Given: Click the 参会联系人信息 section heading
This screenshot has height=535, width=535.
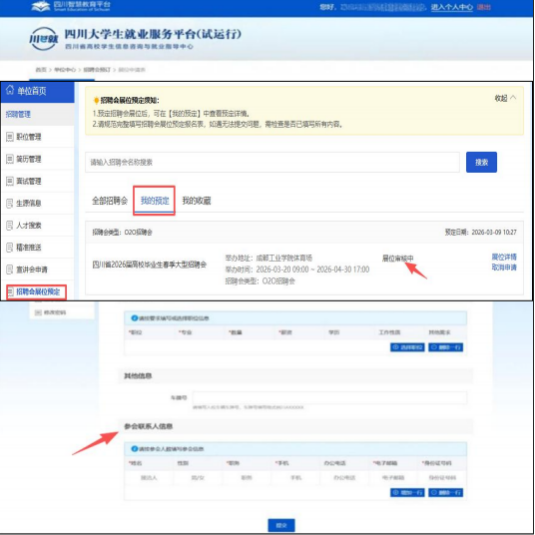Looking at the screenshot, I should click(x=148, y=426).
